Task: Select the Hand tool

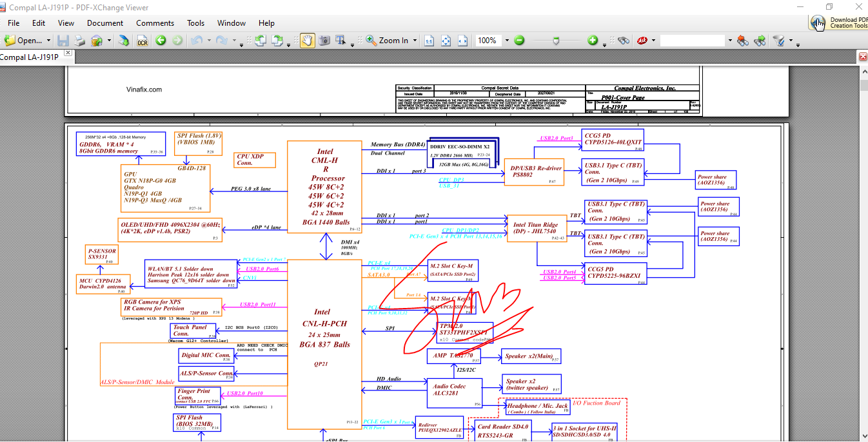Action: [x=308, y=41]
